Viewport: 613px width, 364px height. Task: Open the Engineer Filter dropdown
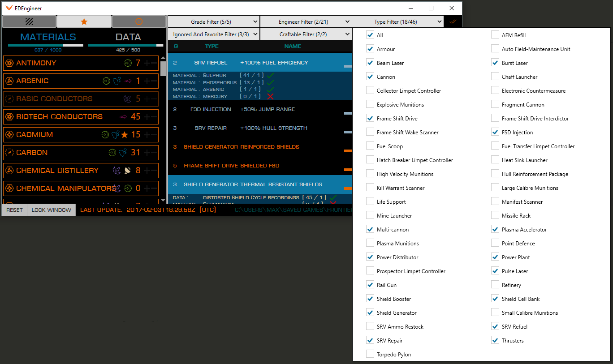click(x=306, y=21)
